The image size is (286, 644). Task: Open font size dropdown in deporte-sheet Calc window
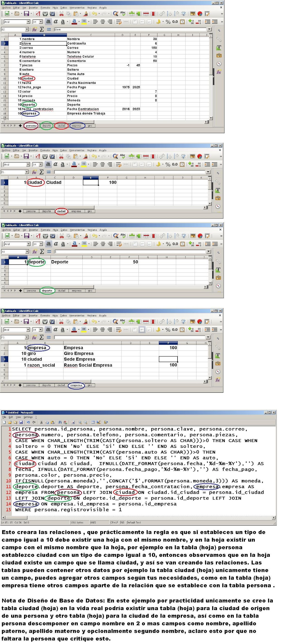pos(41,244)
